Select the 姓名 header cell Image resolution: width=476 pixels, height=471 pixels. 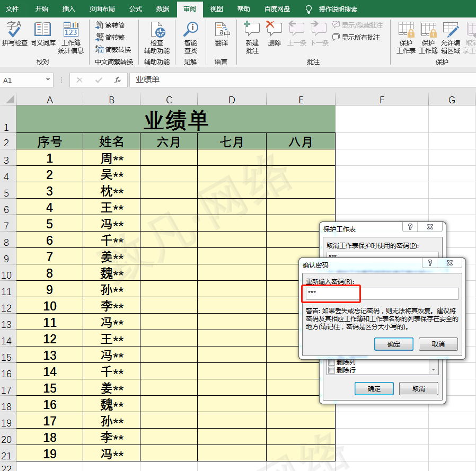pos(111,141)
